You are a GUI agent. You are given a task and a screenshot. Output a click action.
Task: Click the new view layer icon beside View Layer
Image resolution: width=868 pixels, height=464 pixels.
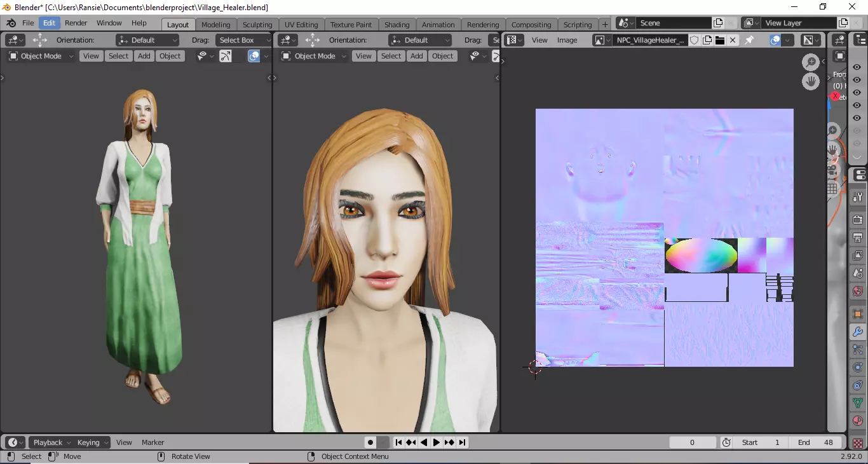[x=843, y=23]
